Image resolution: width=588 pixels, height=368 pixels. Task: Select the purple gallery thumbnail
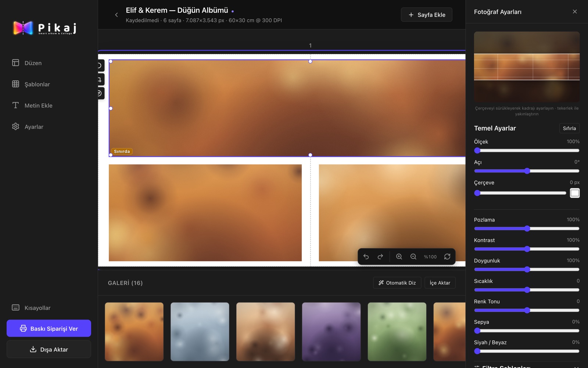click(331, 332)
